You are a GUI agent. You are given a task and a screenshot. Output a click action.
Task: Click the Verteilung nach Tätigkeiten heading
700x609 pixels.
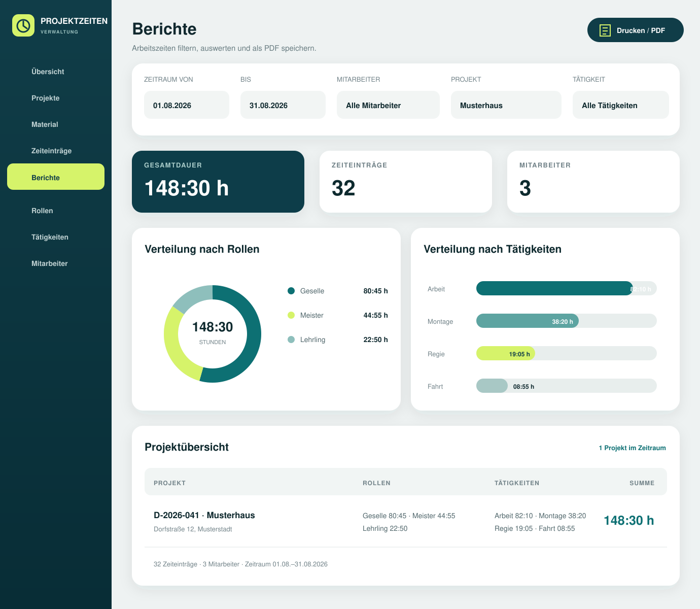pyautogui.click(x=493, y=249)
